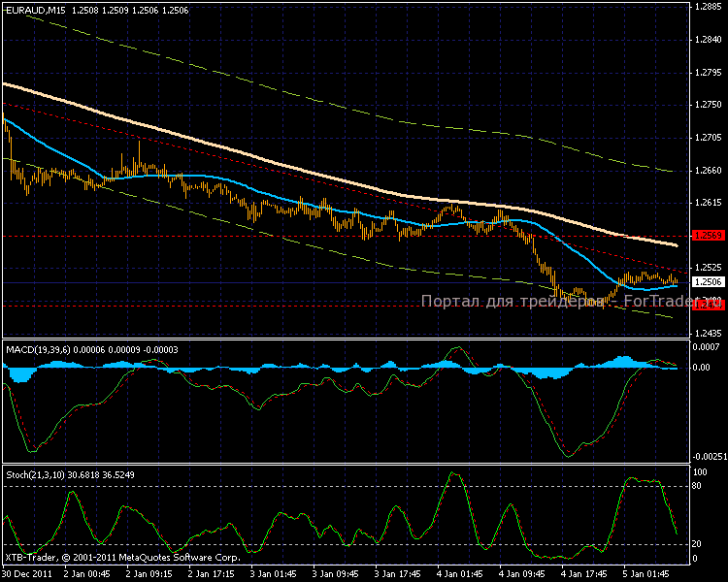Click the 1.2660 price scale label
728x582 pixels.
click(x=709, y=171)
